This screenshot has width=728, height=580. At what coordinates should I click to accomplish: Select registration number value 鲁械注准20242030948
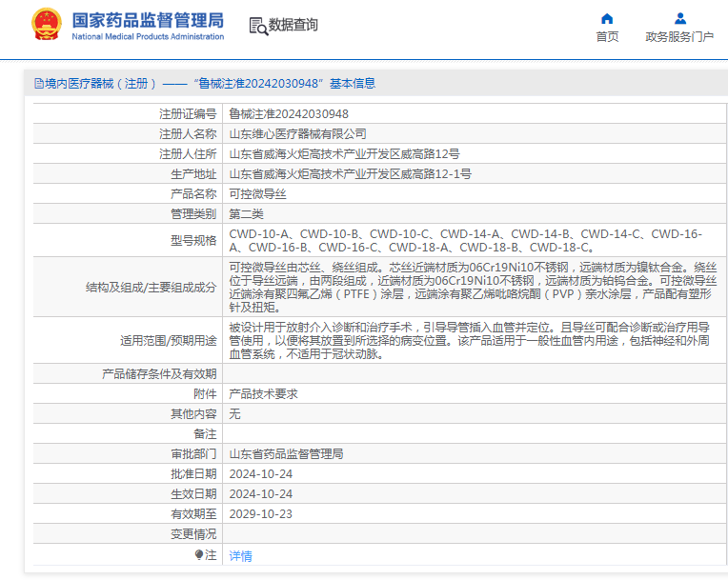[x=289, y=113]
